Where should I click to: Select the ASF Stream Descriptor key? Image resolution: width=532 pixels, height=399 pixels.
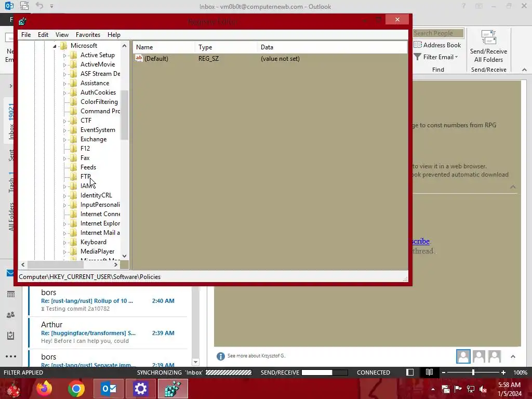[100, 74]
